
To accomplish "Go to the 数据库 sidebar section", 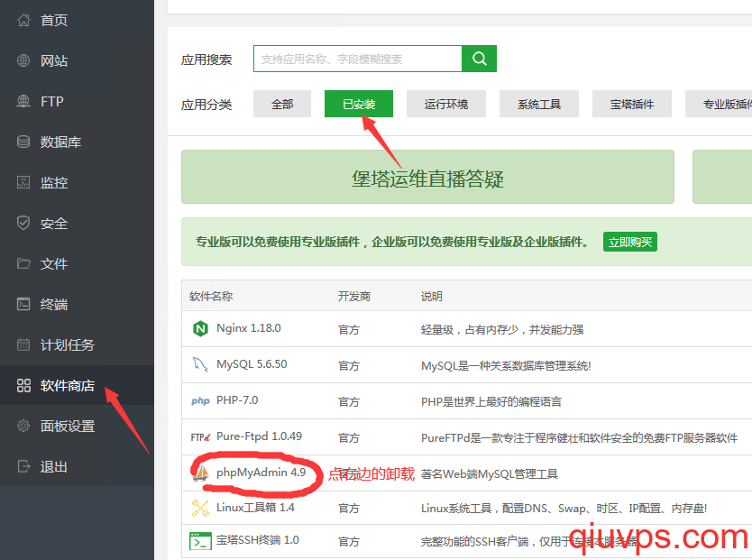I will click(x=77, y=142).
